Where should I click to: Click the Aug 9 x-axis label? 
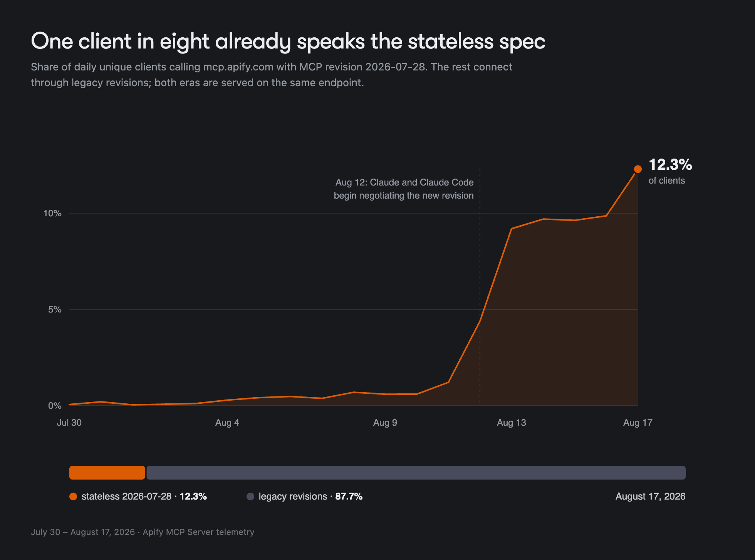(385, 423)
